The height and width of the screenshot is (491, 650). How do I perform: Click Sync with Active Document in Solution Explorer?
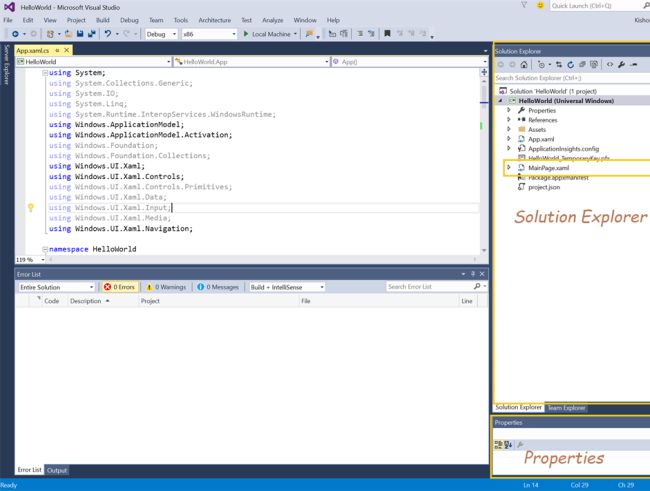point(559,65)
